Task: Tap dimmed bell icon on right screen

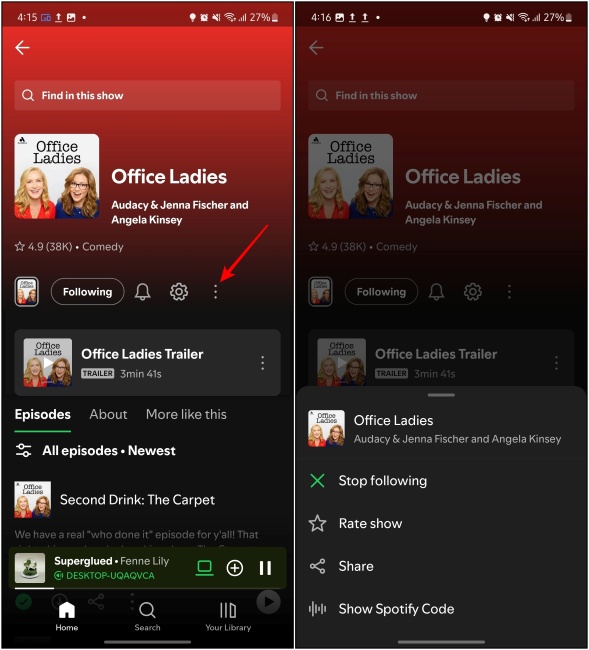Action: tap(436, 292)
